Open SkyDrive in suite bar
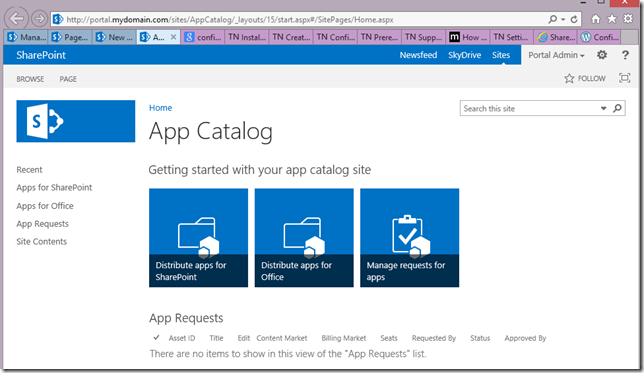Viewport: 644px width, 373px height. click(464, 55)
